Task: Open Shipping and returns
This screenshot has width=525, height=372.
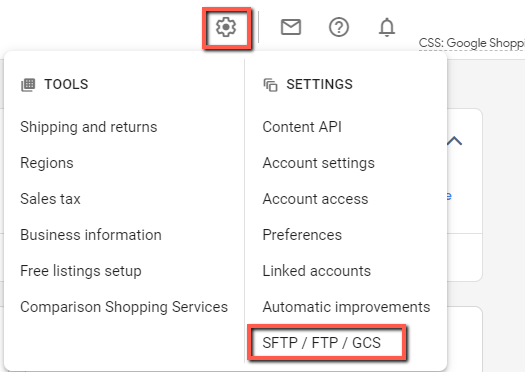Action: [89, 127]
